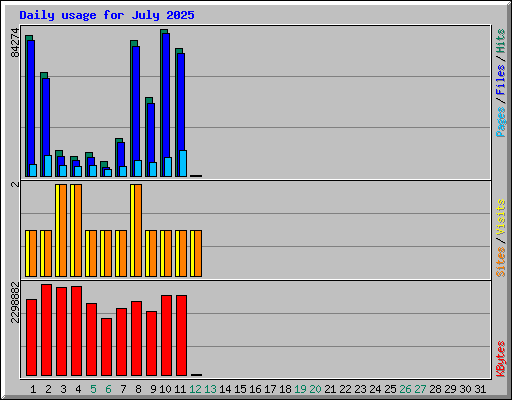Click the red KBytes bar for day 2
The image size is (512, 400).
click(46, 330)
